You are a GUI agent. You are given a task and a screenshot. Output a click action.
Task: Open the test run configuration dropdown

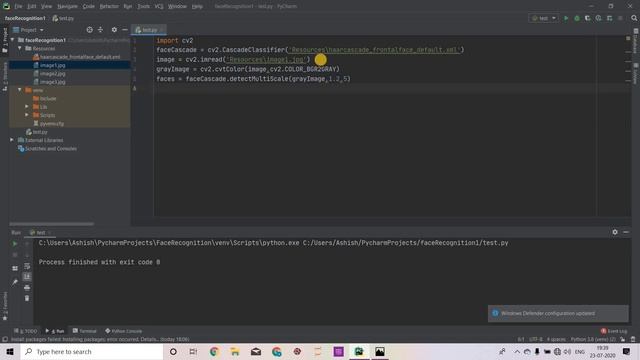543,18
